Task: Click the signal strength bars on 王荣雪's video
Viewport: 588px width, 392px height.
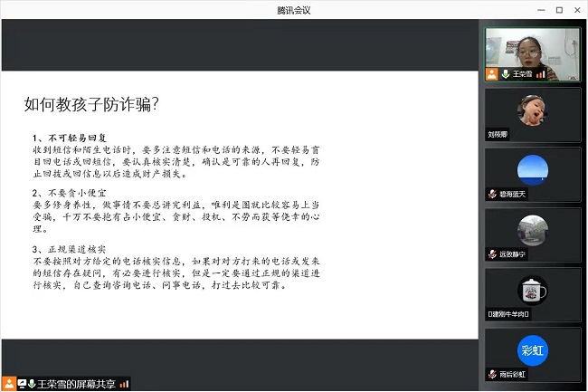Action: tap(540, 74)
